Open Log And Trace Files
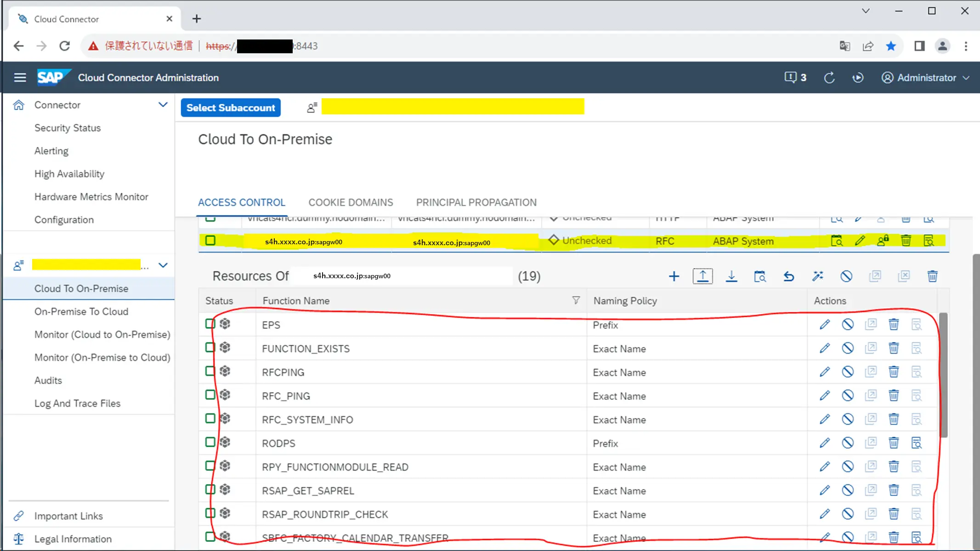This screenshot has height=551, width=980. [77, 404]
